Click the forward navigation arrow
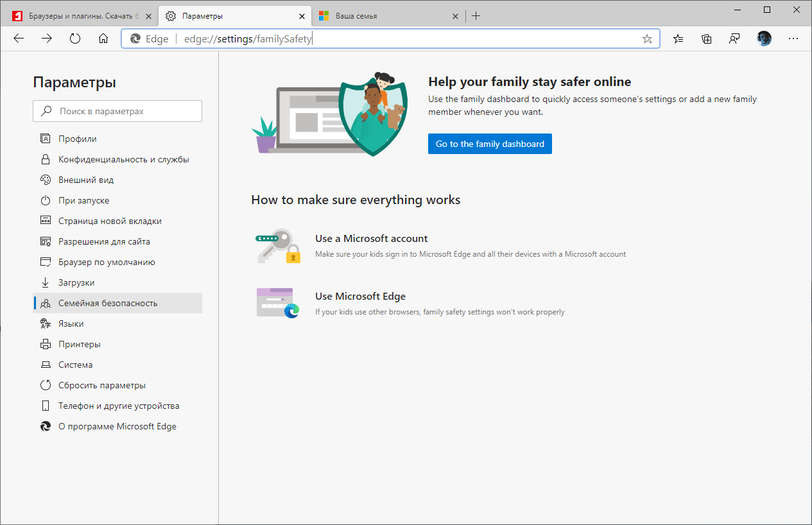The height and width of the screenshot is (525, 812). pyautogui.click(x=46, y=39)
